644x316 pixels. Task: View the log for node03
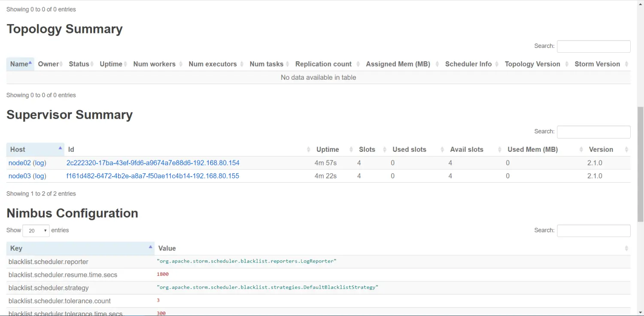point(39,176)
